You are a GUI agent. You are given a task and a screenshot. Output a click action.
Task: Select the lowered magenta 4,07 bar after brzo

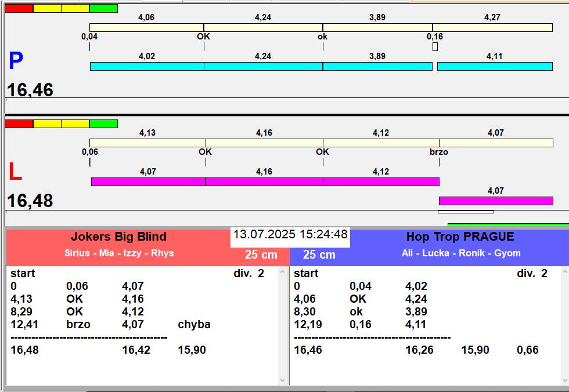tap(496, 201)
